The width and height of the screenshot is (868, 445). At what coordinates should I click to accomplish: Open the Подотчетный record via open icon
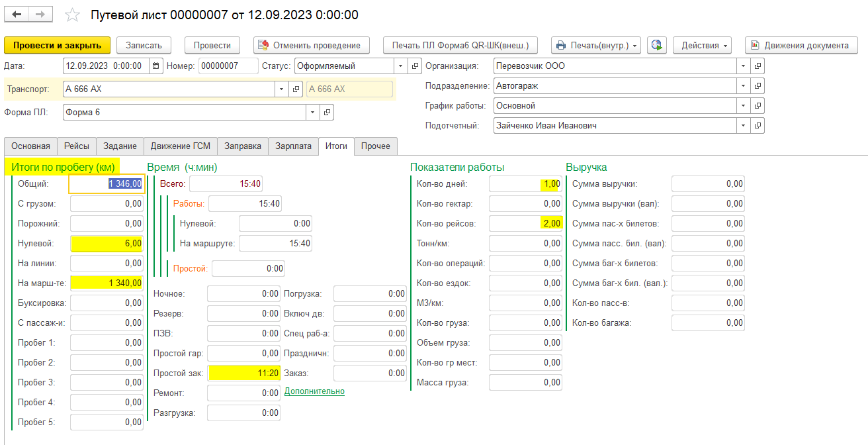758,126
